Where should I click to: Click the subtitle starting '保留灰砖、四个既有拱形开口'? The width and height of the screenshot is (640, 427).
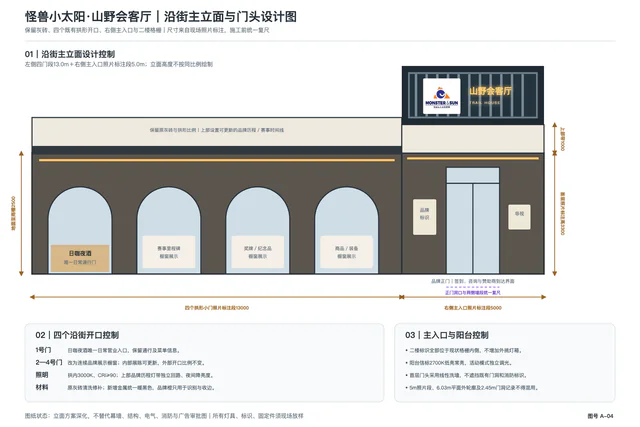coord(147,30)
